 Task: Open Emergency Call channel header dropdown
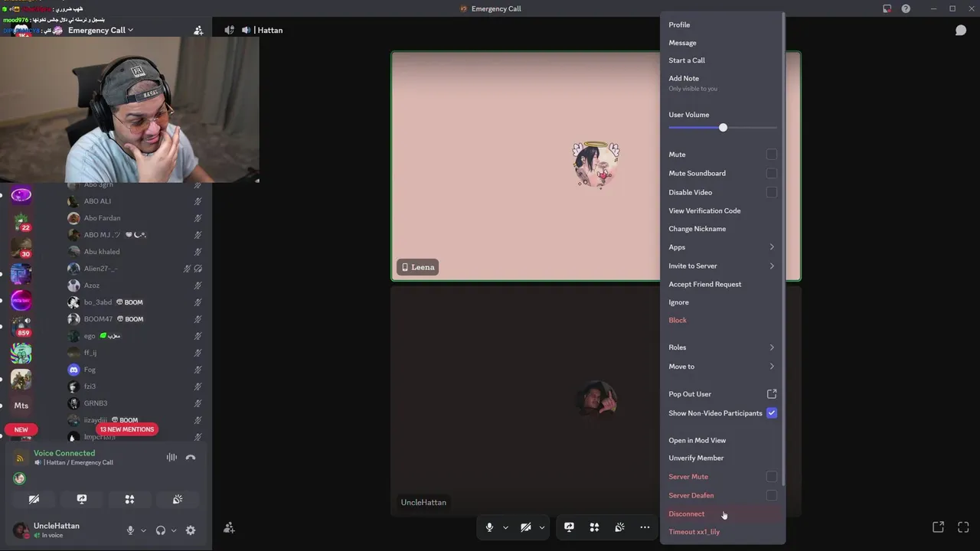(x=100, y=30)
